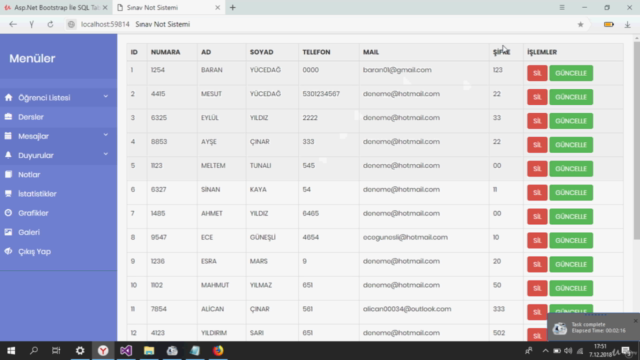Open Visual Studio from the taskbar

[x=126, y=351]
